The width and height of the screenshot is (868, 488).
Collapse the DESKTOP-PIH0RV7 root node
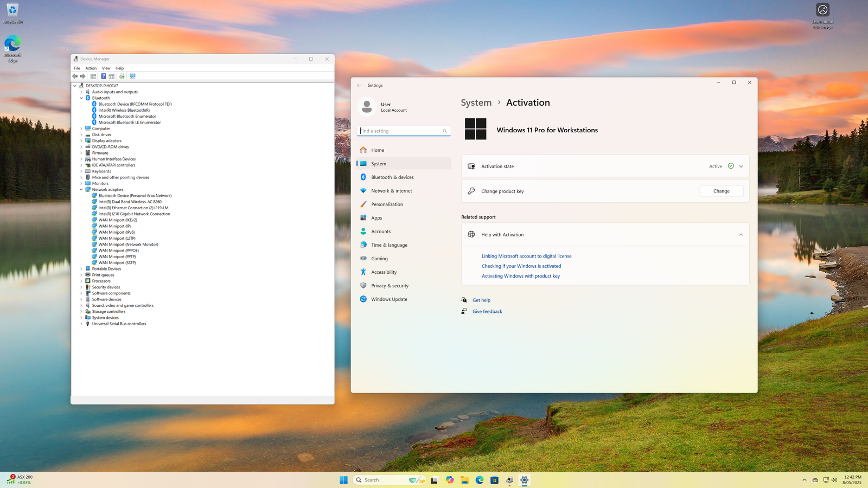click(75, 86)
